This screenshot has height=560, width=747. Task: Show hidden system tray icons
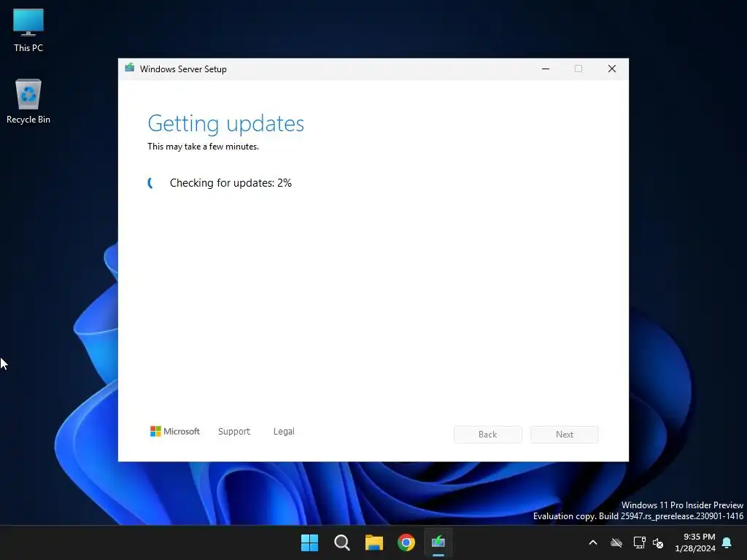pyautogui.click(x=593, y=542)
